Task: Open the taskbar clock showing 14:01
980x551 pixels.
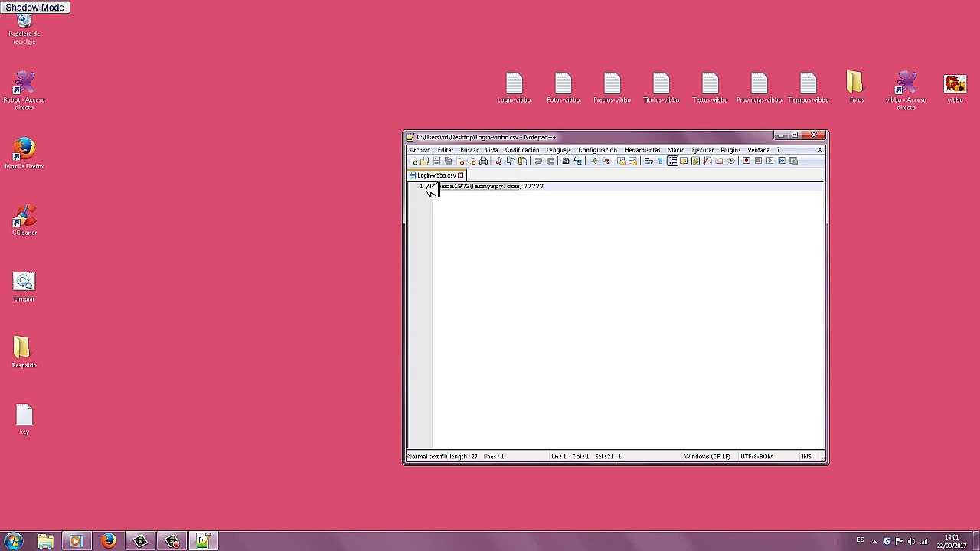Action: pyautogui.click(x=952, y=542)
